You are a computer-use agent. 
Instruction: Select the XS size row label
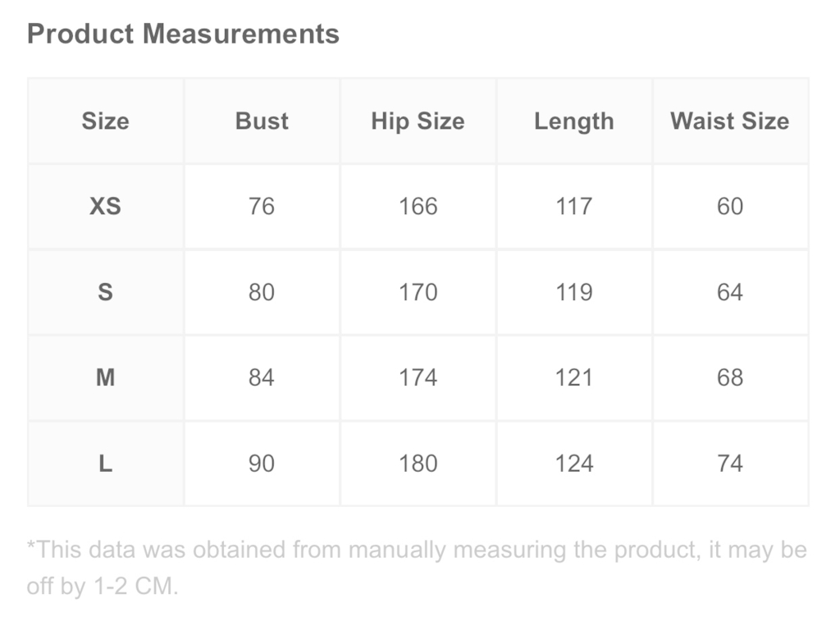tap(106, 207)
